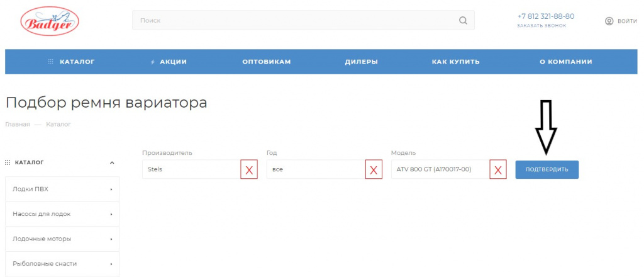
Task: Expand the Лодки ПВХ category
Action: (x=111, y=189)
